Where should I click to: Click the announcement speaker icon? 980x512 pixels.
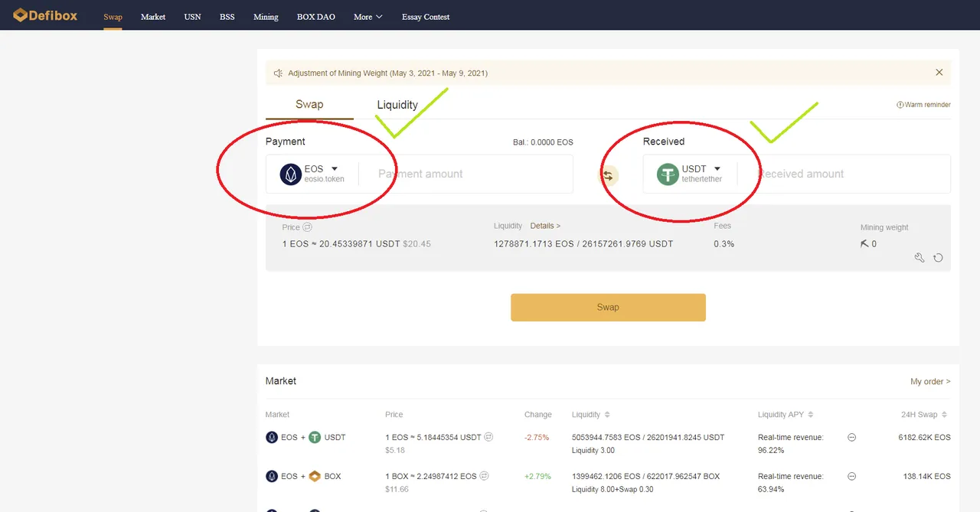point(279,73)
